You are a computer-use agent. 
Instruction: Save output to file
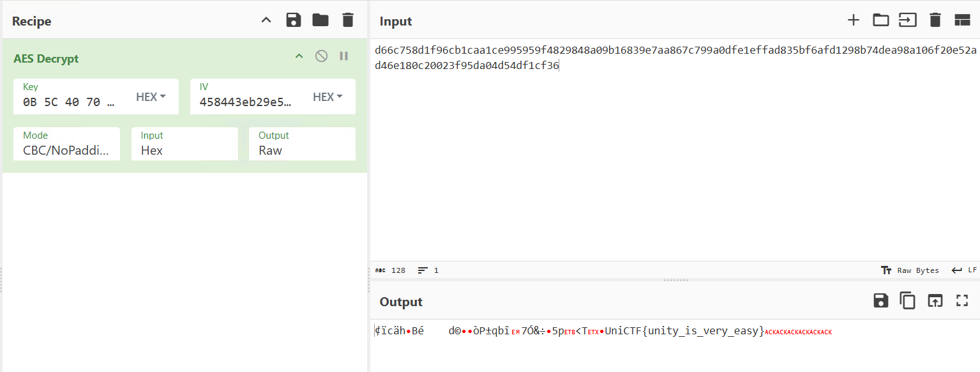pos(880,301)
